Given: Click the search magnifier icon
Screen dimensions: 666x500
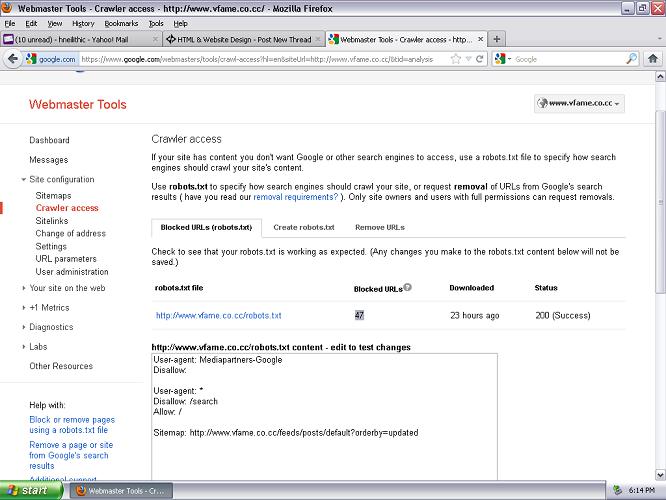Looking at the screenshot, I should (632, 59).
